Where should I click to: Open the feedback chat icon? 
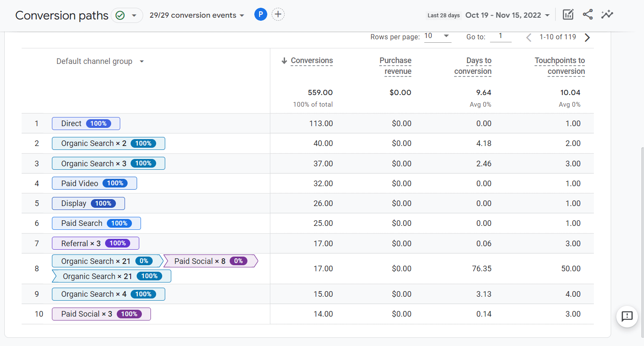[x=627, y=316]
